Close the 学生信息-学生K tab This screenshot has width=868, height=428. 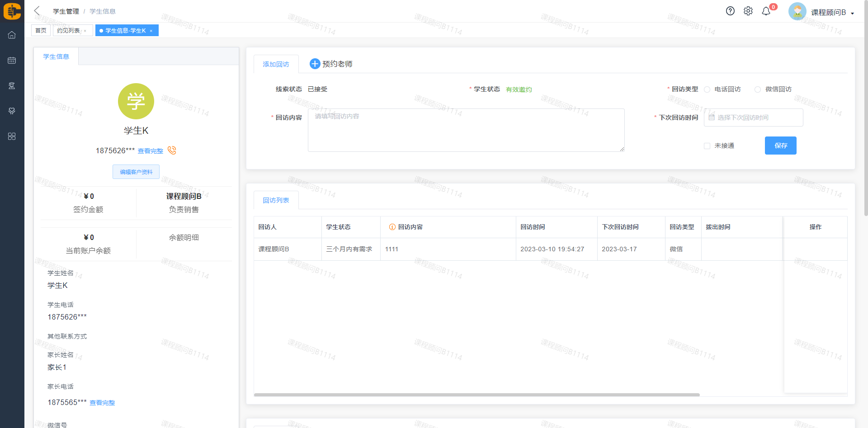tap(151, 31)
